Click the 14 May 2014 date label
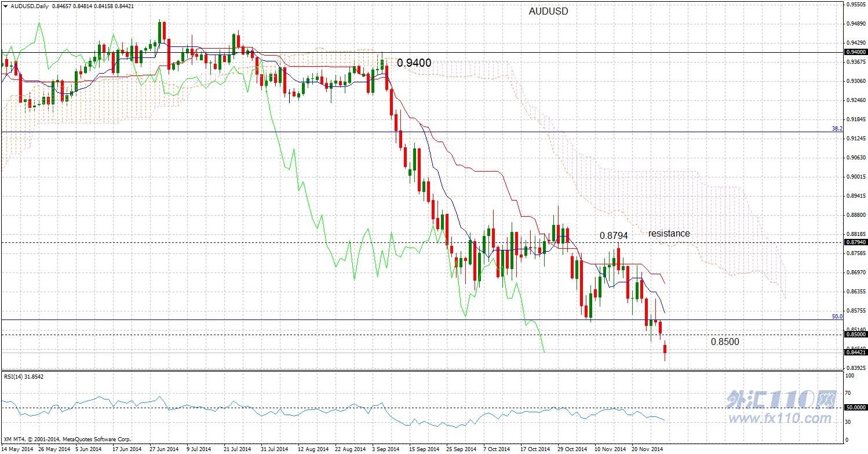The width and height of the screenshot is (868, 454). coord(17,449)
